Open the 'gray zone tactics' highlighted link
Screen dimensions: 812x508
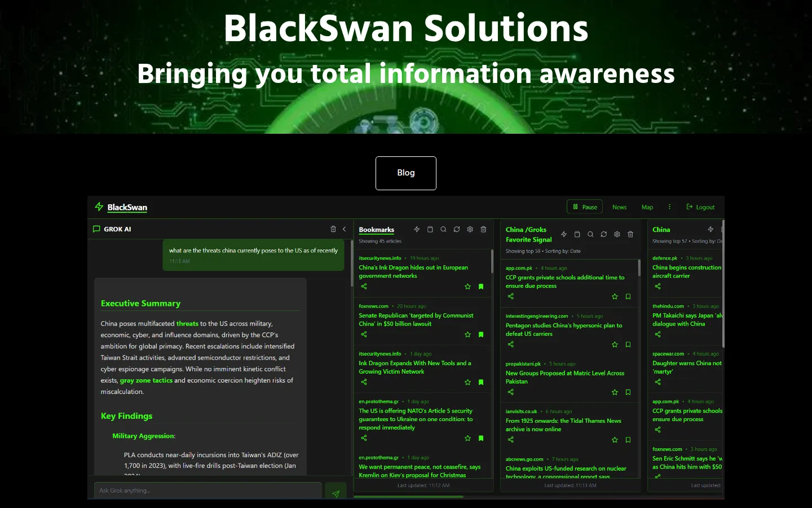(x=146, y=380)
